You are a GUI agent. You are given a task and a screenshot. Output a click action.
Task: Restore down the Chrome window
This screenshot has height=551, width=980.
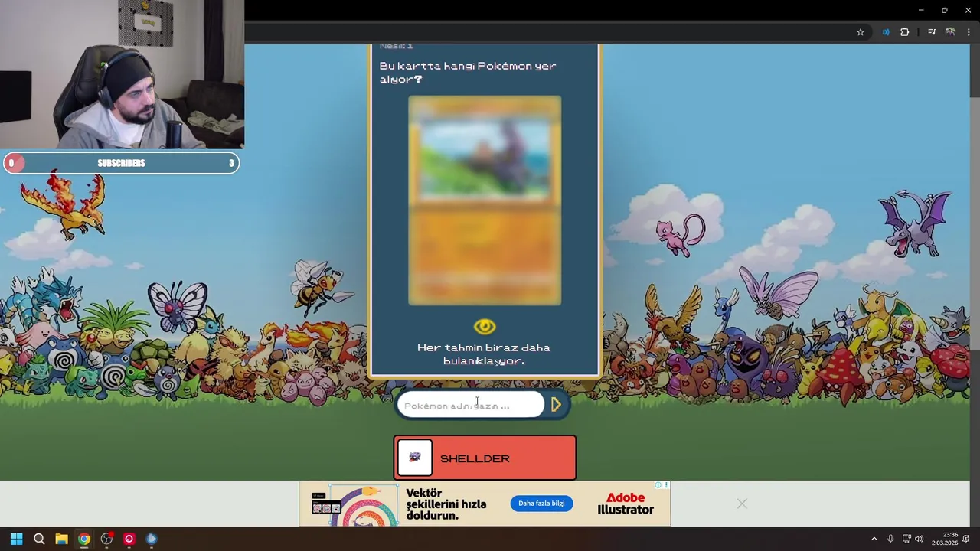pos(945,10)
